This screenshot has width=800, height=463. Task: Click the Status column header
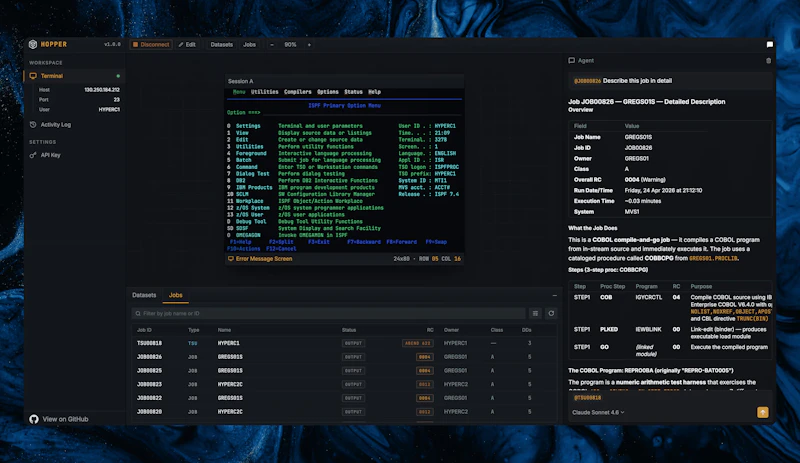point(349,330)
